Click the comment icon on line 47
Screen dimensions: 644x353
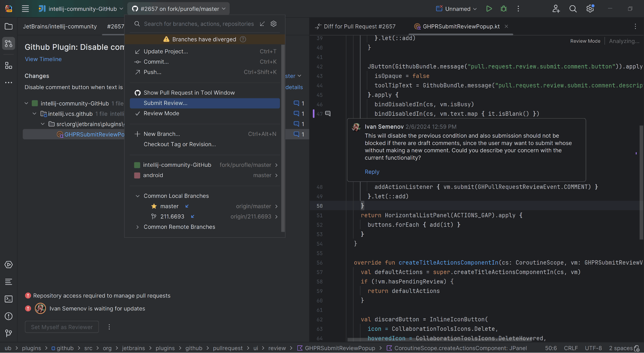click(328, 113)
